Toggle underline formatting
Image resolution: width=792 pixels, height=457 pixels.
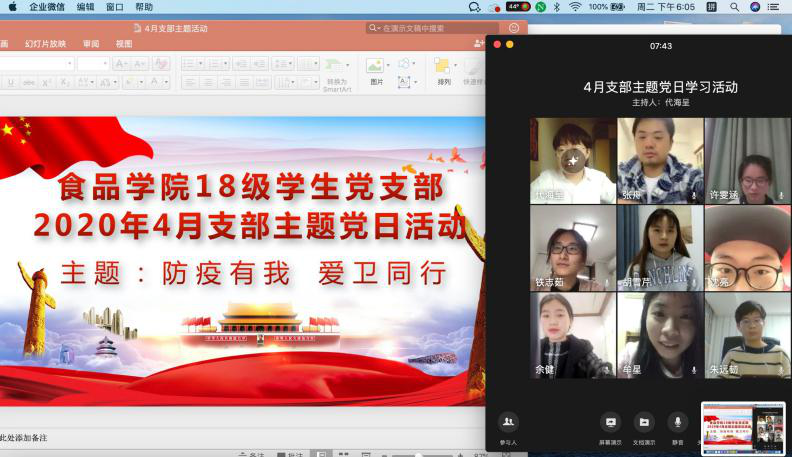11,82
